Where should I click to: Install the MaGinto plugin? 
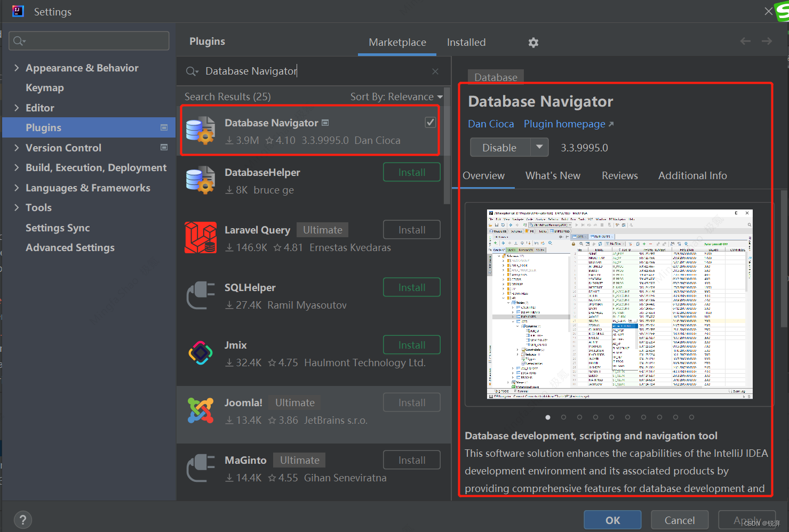tap(412, 460)
